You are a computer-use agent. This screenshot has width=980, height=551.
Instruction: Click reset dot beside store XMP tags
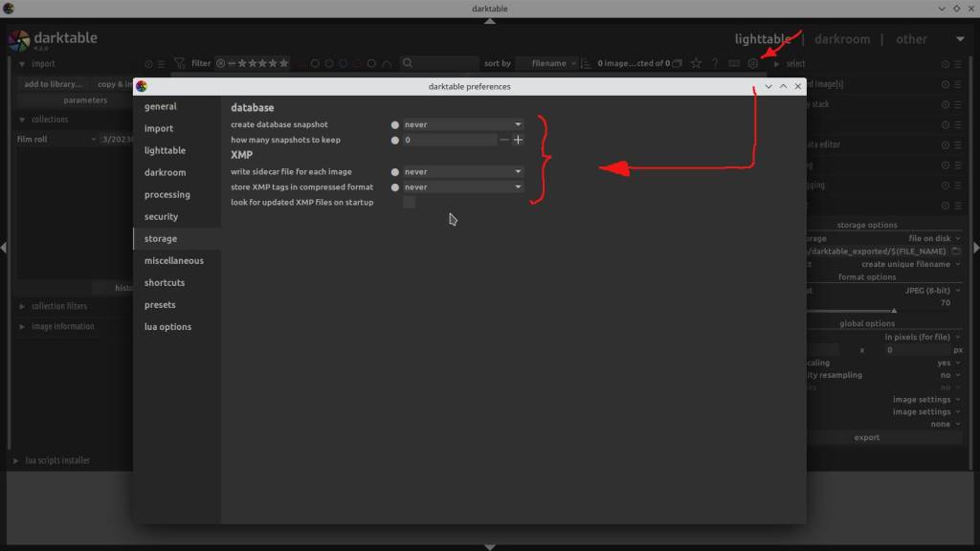tap(395, 187)
